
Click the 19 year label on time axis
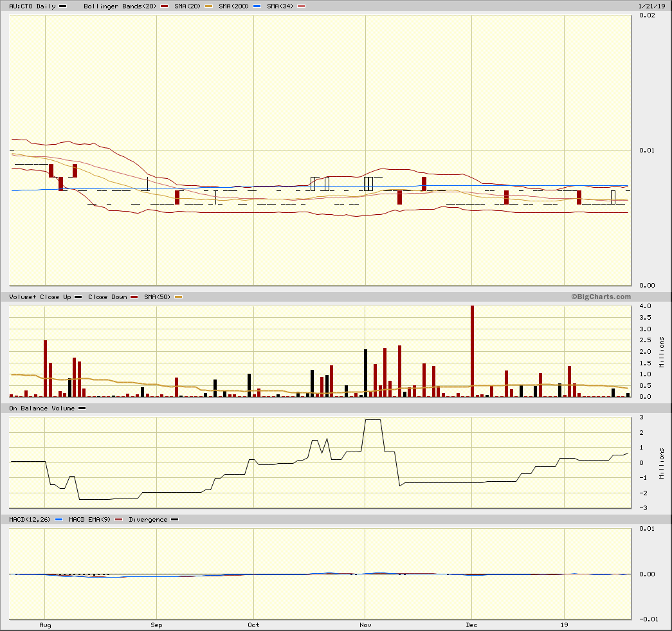(565, 625)
